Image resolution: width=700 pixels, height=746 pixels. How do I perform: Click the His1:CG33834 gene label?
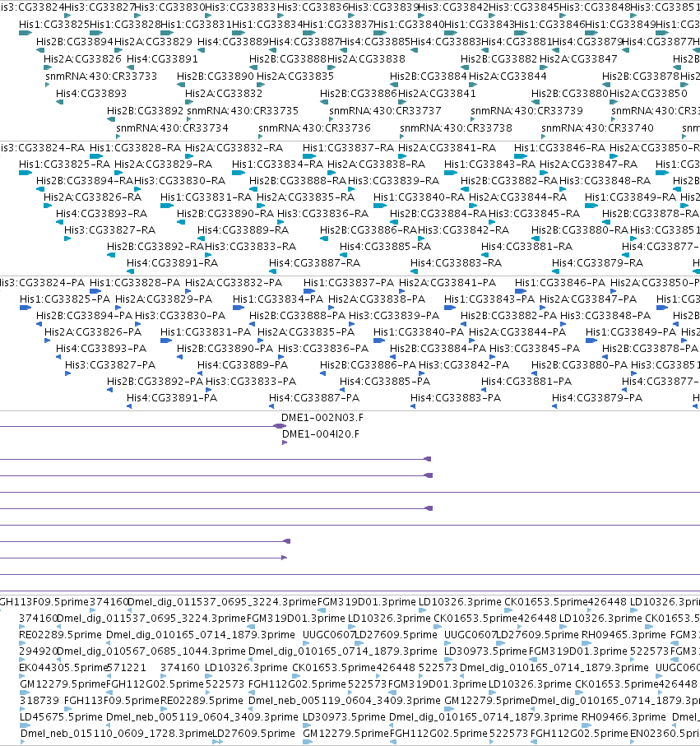tap(267, 24)
